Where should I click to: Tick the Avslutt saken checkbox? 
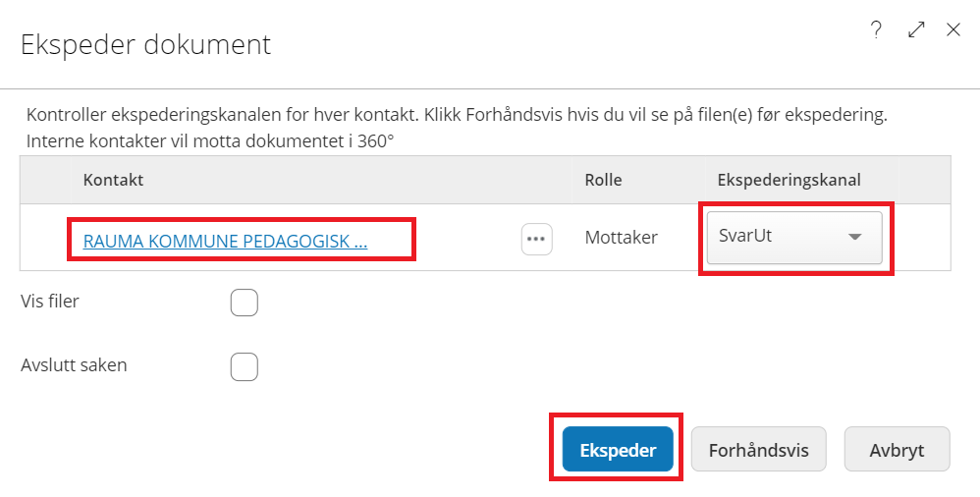click(245, 367)
